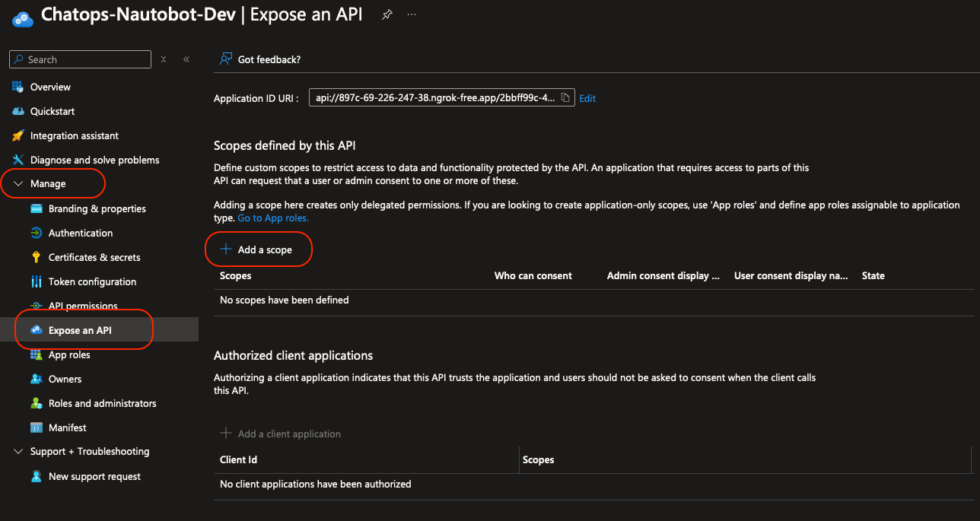980x521 pixels.
Task: Click the Got feedback person icon
Action: [x=225, y=59]
